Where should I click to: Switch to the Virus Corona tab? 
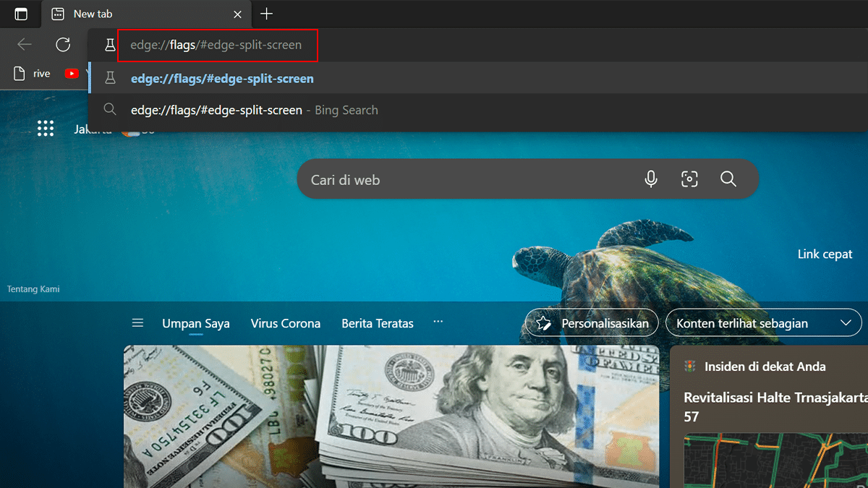(285, 323)
